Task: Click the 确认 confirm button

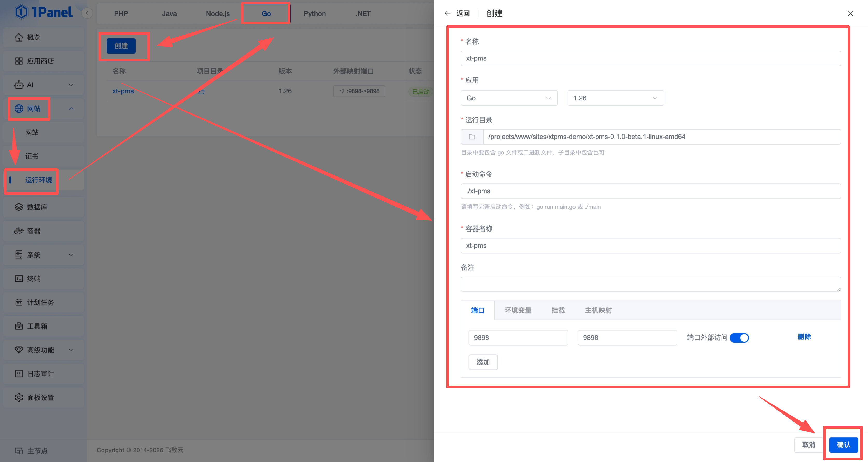Action: click(x=843, y=445)
